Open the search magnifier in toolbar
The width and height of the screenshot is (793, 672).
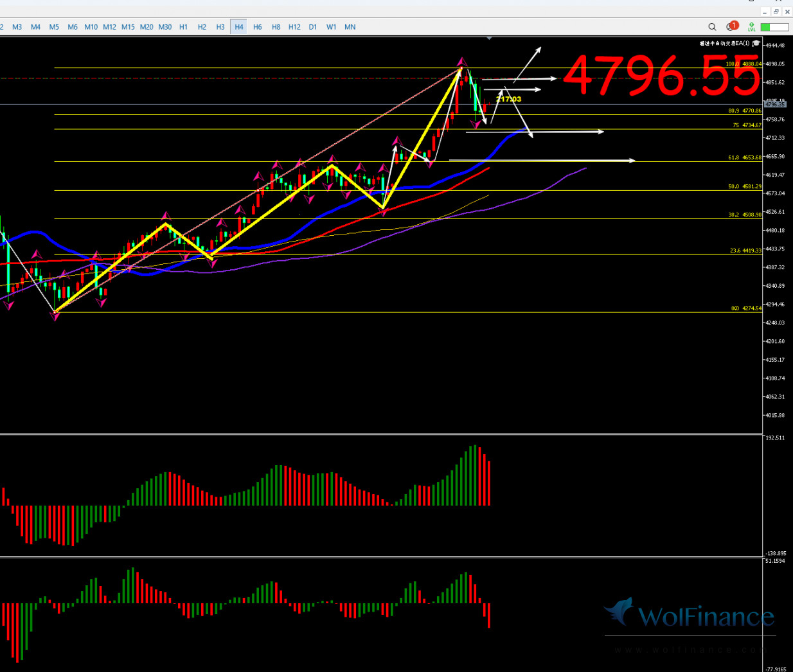(712, 27)
